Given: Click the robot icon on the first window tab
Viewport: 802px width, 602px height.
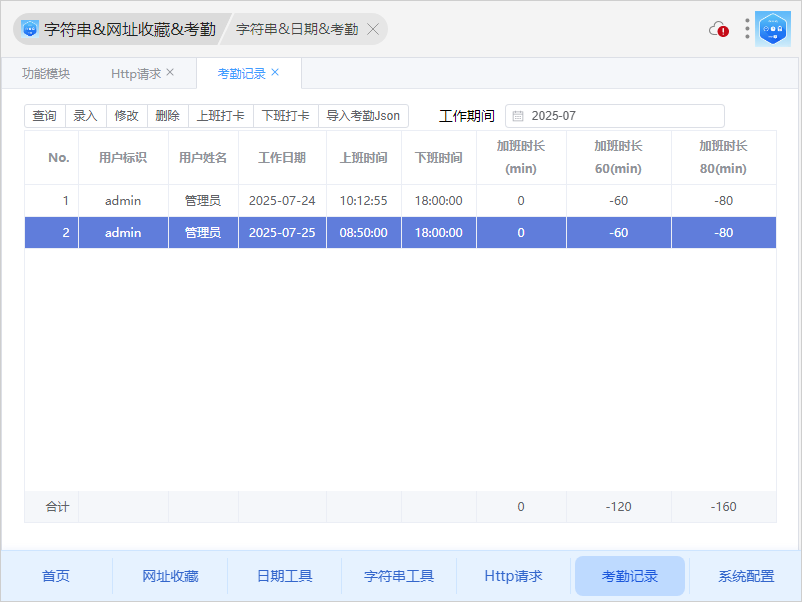Looking at the screenshot, I should [x=30, y=29].
